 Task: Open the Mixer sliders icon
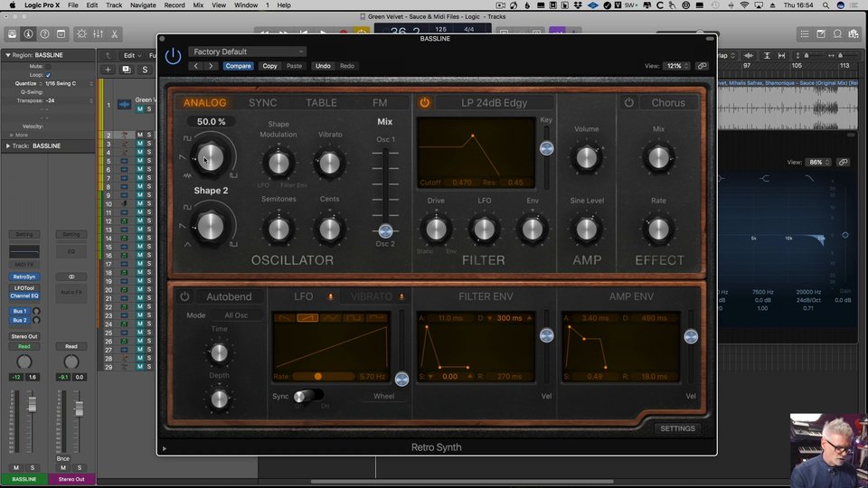pyautogui.click(x=98, y=33)
